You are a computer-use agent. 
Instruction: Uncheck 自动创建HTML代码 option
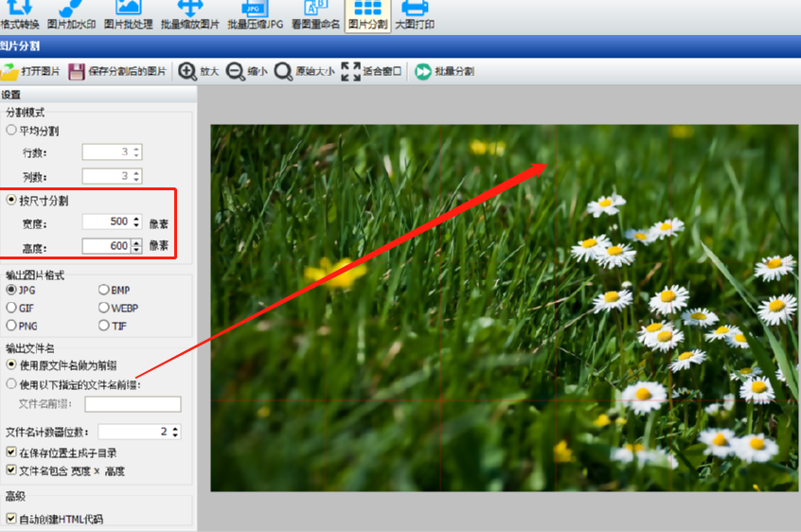11,519
